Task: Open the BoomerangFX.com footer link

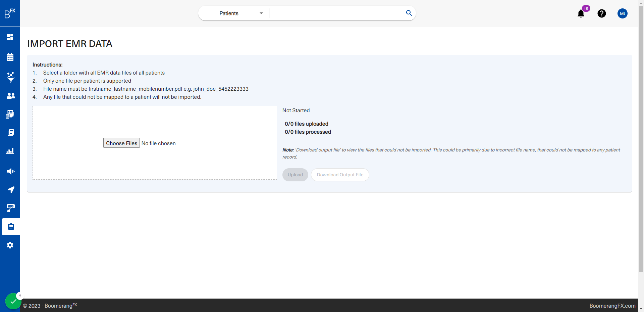Action: click(612, 306)
